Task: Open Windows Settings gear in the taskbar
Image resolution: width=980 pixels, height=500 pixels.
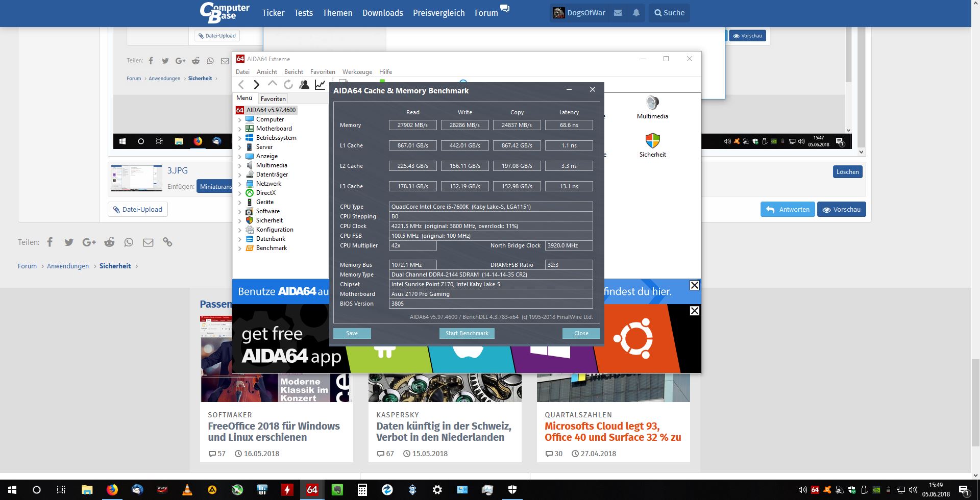Action: 437,490
